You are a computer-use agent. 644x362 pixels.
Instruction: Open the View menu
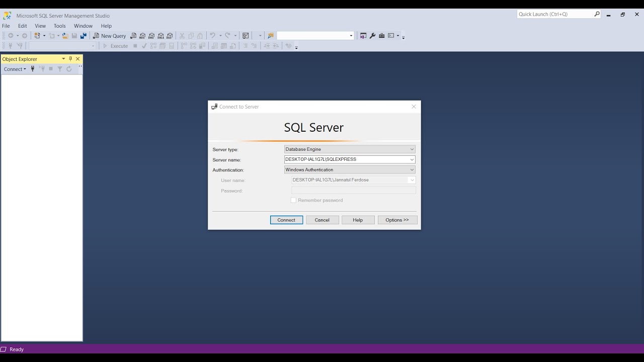click(40, 26)
